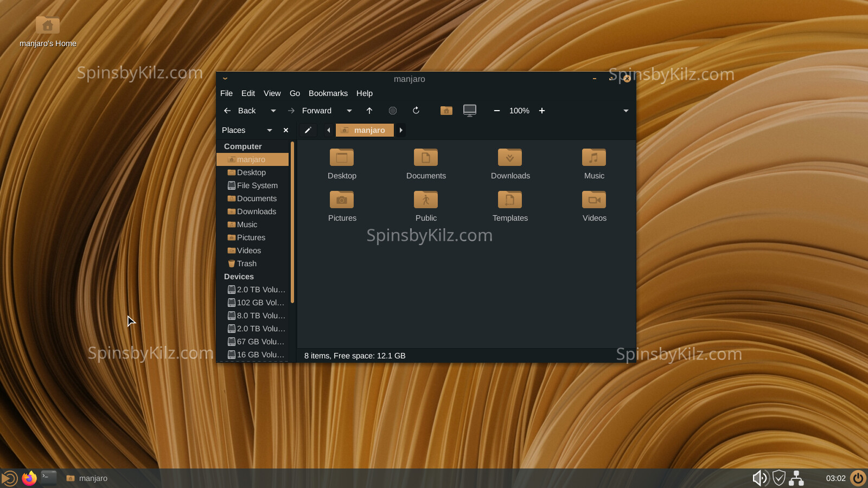Zoom in with the plus icon

tap(541, 111)
